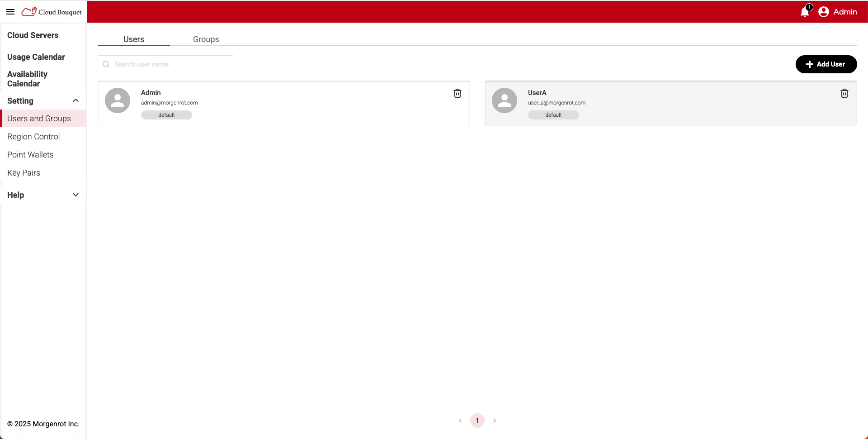
Task: Go to next page with arrow chevron
Action: 494,420
